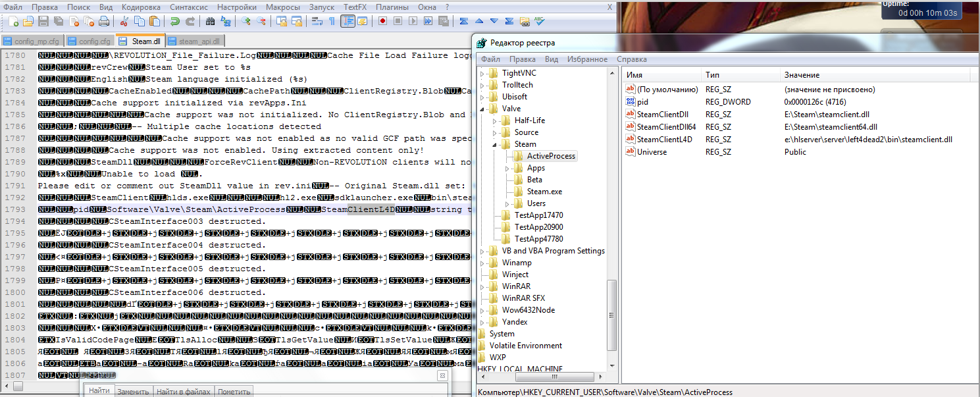Expand the Ubisoft registry key
Viewport: 980px width, 397px height.
482,97
